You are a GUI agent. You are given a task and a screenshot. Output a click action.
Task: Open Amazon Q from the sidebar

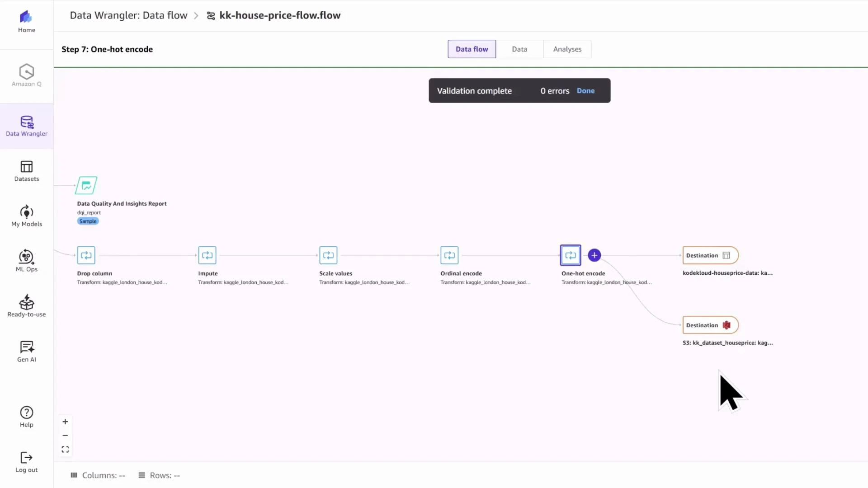click(x=26, y=75)
